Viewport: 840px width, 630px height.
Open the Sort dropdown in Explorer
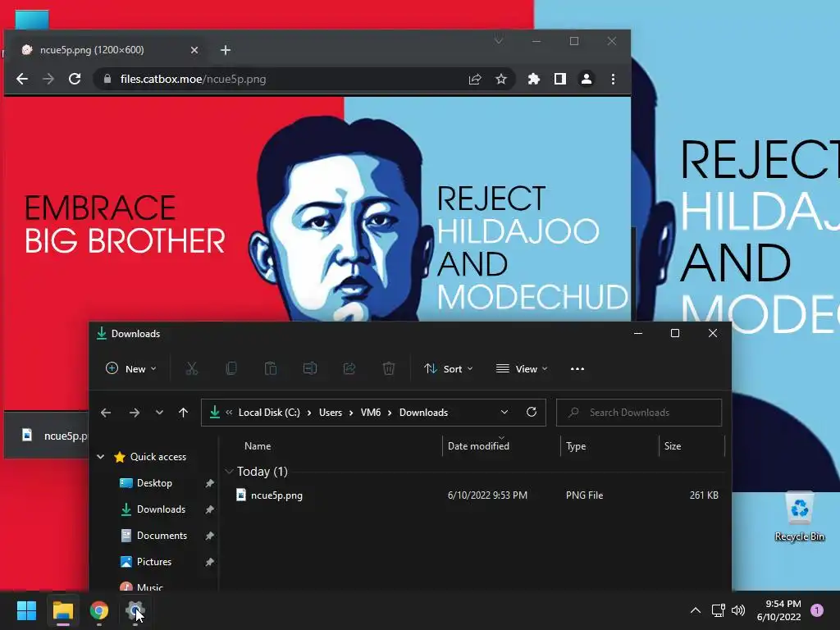[449, 368]
